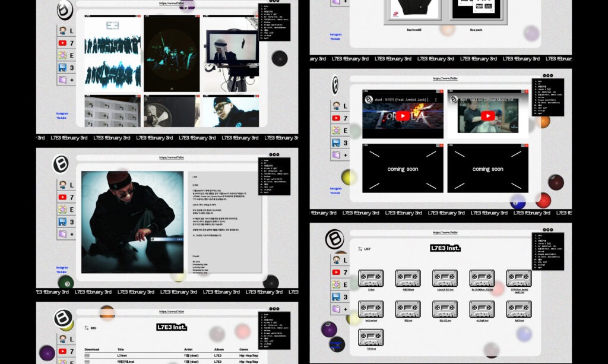Viewport: 608px width, 364px height.
Task: Open the YouTube '7' item in the cassette grid panel sidebar
Action: [x=340, y=273]
